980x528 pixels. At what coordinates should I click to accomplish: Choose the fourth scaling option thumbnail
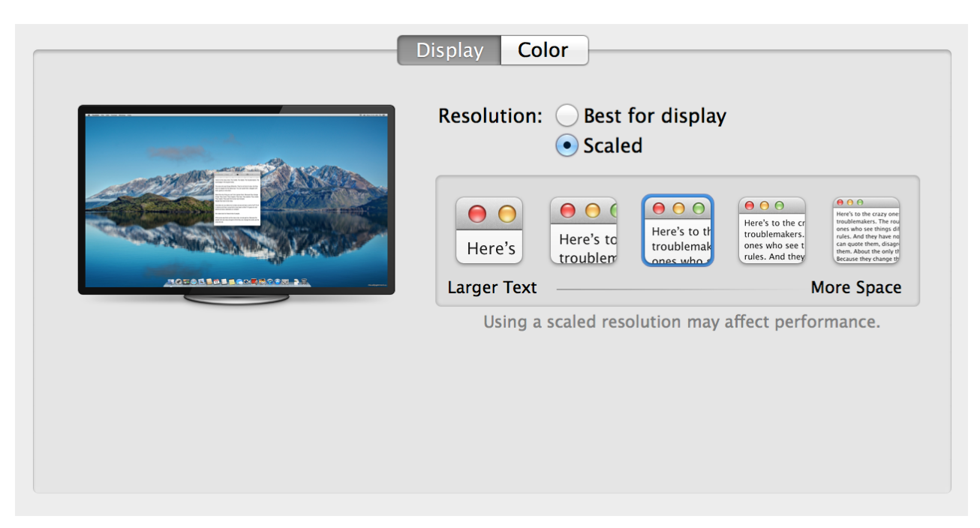[x=771, y=231]
